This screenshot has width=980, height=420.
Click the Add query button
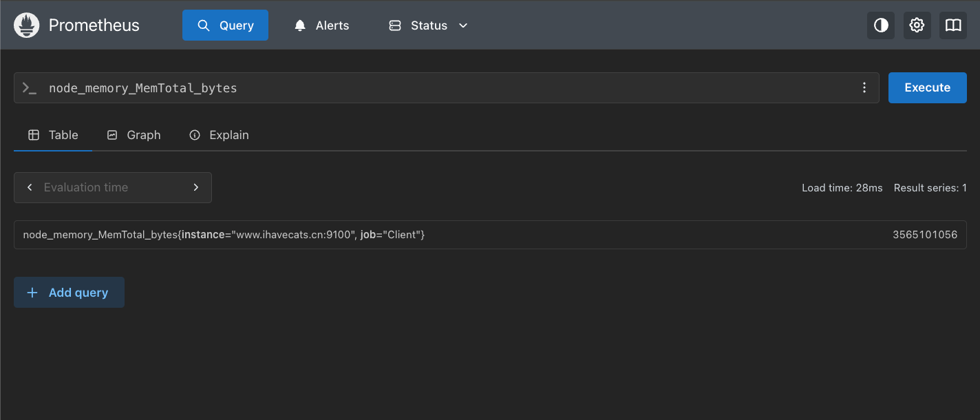pyautogui.click(x=69, y=293)
